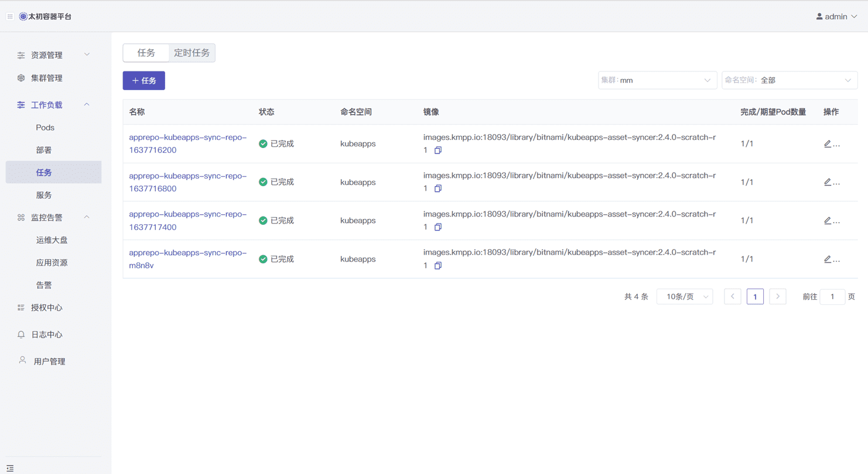Edit the task ending in 1637717400
This screenshot has width=868, height=474.
[828, 221]
